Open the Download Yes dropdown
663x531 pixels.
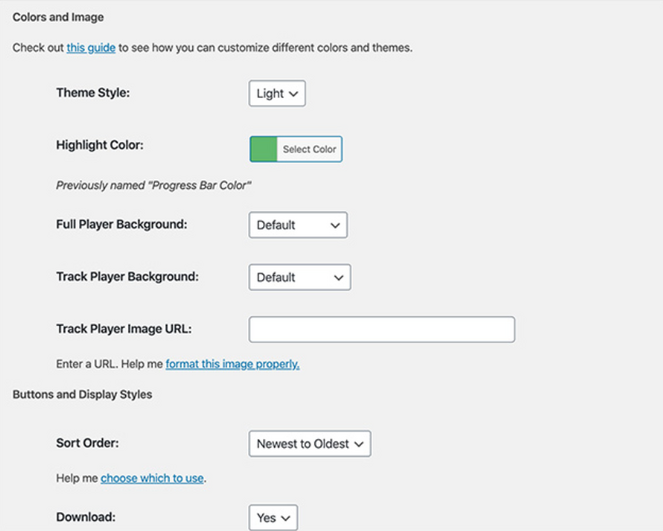click(273, 517)
